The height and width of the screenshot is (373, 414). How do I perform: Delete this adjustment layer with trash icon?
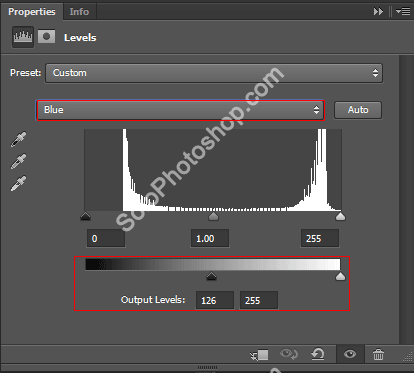378,354
